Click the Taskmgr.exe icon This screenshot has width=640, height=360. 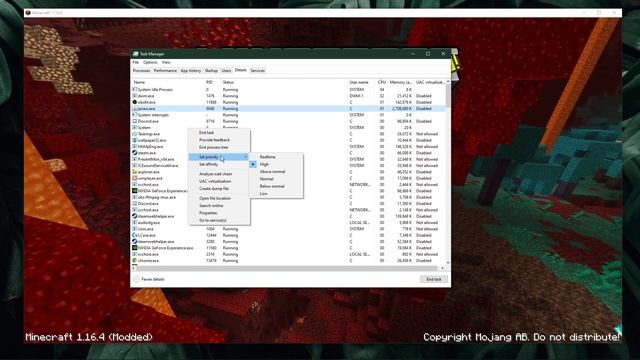coord(135,134)
